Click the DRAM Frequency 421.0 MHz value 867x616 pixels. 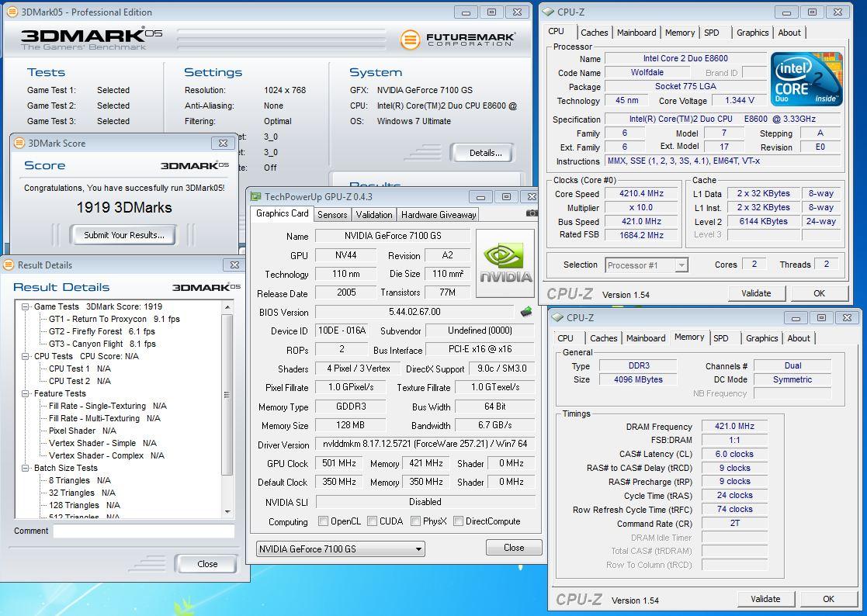tap(734, 426)
